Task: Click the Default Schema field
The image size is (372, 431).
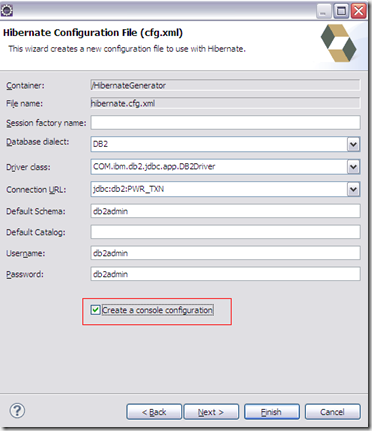Action: [225, 211]
